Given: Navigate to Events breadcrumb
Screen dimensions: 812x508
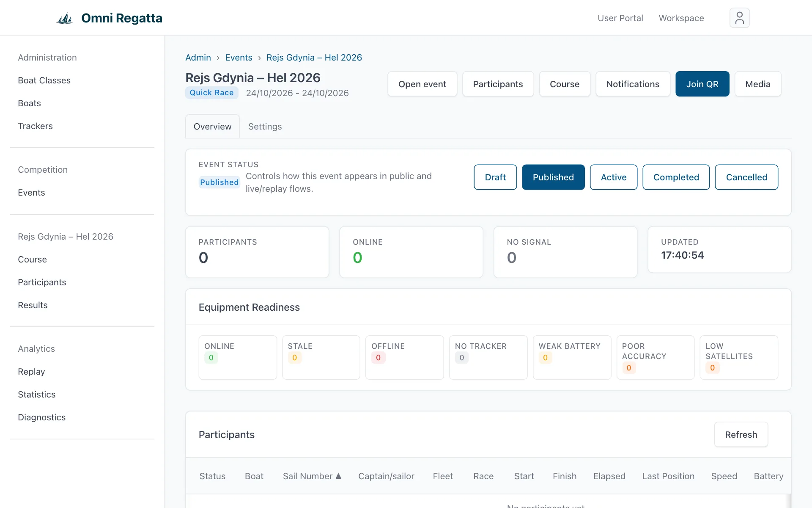Looking at the screenshot, I should tap(239, 58).
